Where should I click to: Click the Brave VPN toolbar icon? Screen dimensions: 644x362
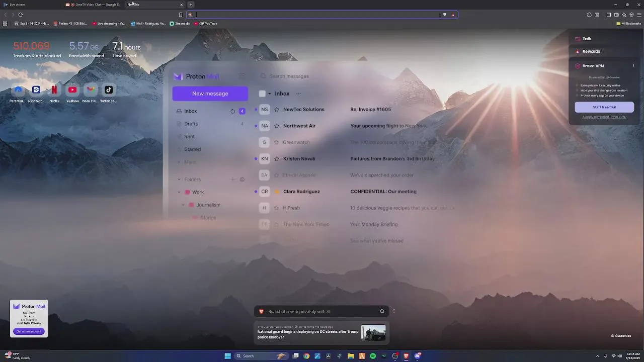(x=631, y=15)
